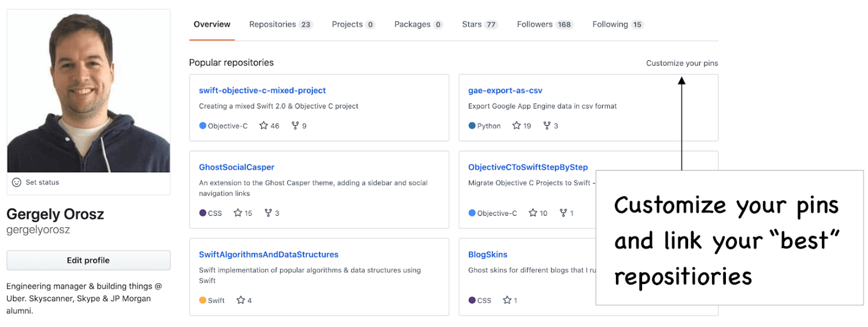
Task: Click fork icon on swift-objective-c-mixed-project card
Action: tap(295, 126)
